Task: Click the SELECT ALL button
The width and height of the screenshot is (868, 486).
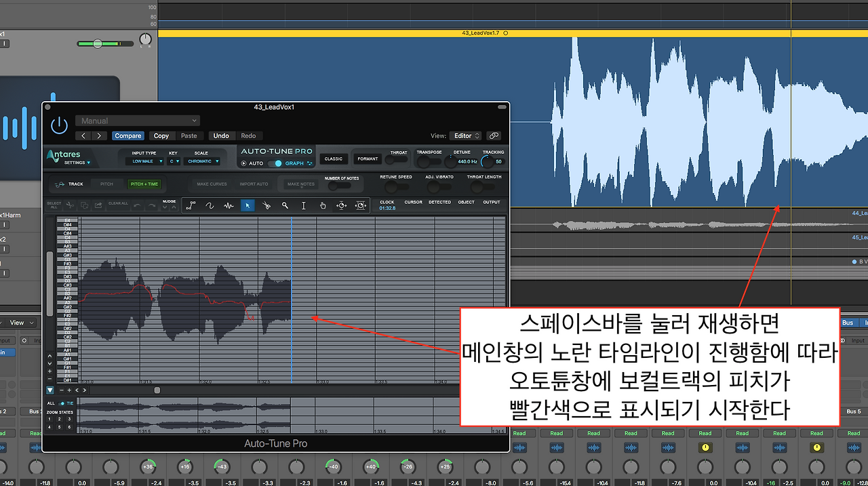Action: (54, 205)
